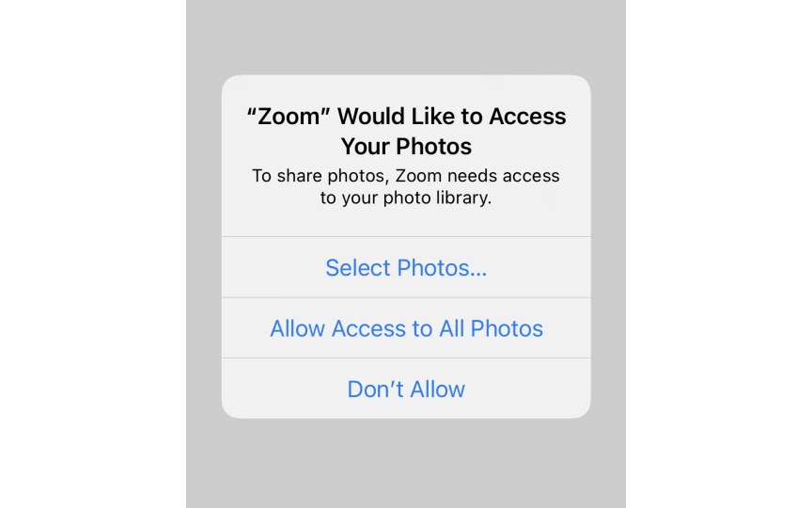812x508 pixels.
Task: Click the photo library explanation text
Action: 406,186
